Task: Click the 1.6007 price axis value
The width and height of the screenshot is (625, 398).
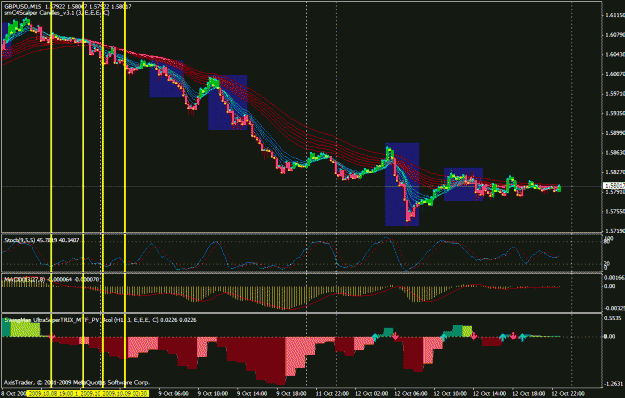Action: 615,74
